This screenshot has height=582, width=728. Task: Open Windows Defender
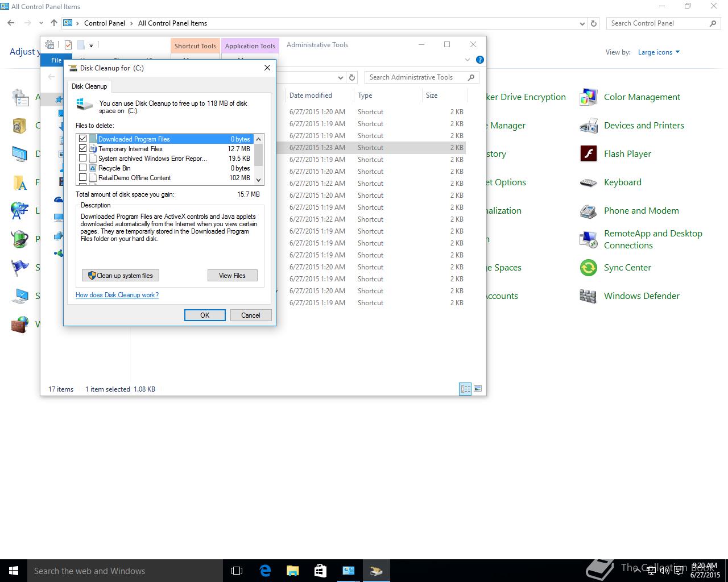[629, 296]
